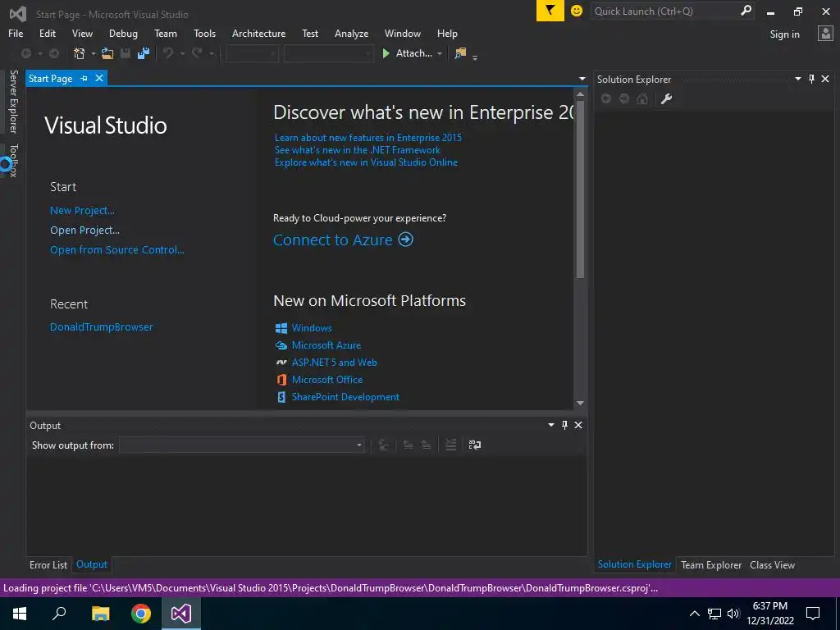Image resolution: width=840 pixels, height=630 pixels.
Task: Click Solution Explorer Properties wrench icon
Action: (666, 98)
